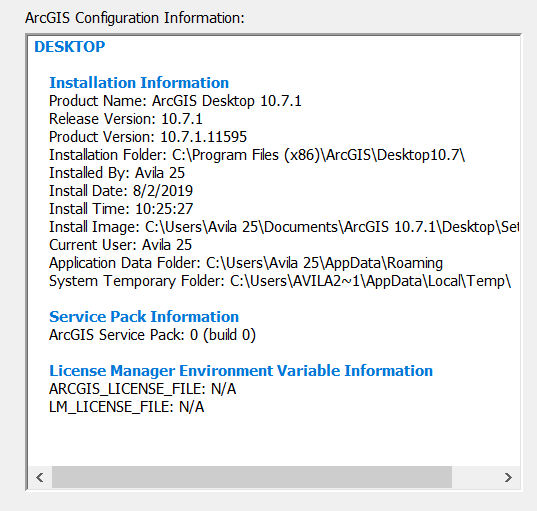
Task: Click the DESKTOP heading
Action: pos(70,47)
